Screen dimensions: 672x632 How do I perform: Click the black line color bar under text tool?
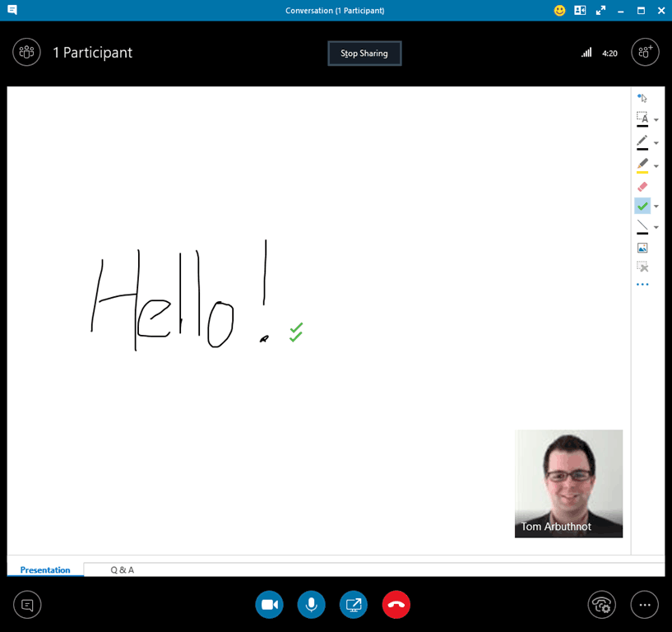click(642, 127)
